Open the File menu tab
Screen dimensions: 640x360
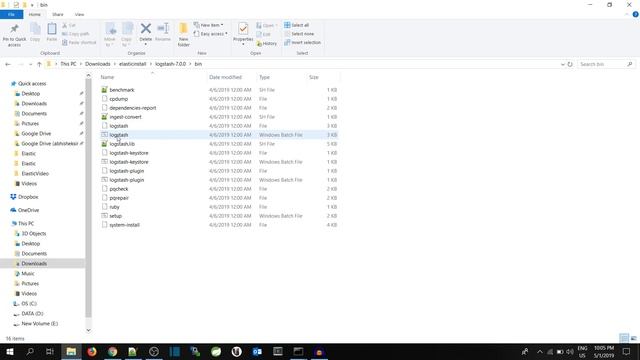coord(11,14)
